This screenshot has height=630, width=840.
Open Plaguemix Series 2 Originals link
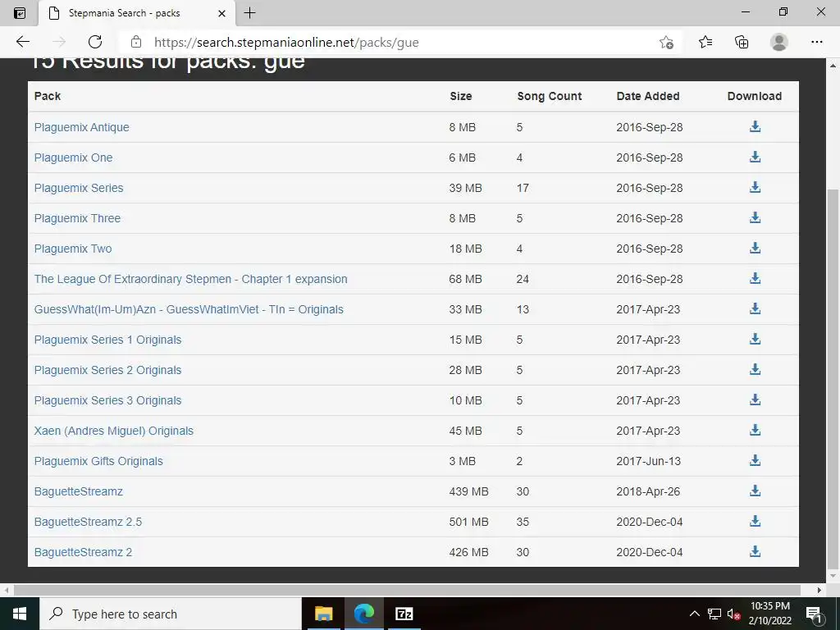pos(107,370)
